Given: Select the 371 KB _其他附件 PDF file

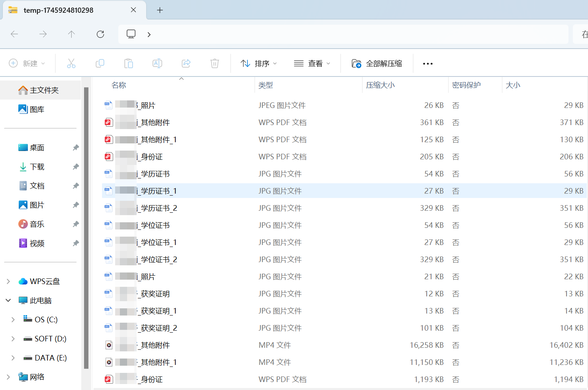Looking at the screenshot, I should [x=345, y=122].
